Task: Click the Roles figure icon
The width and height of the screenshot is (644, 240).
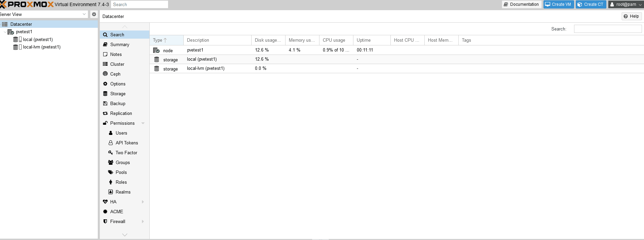Action: [x=111, y=182]
